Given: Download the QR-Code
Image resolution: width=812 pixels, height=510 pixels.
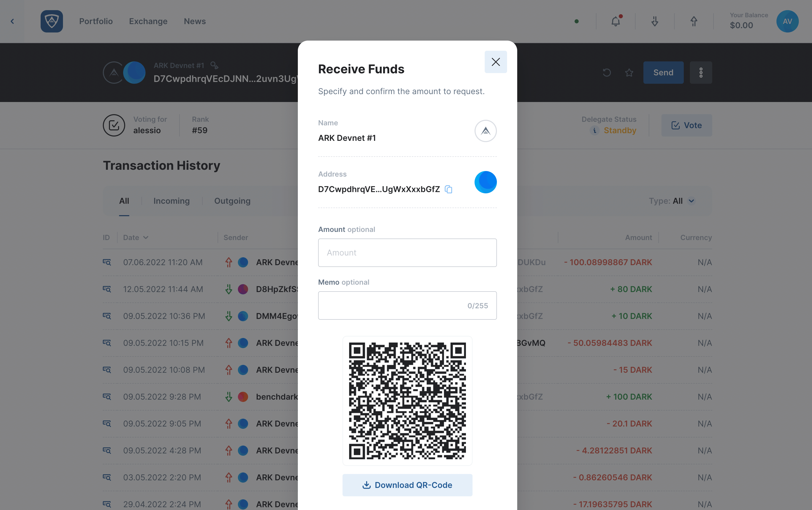Looking at the screenshot, I should click(x=407, y=485).
